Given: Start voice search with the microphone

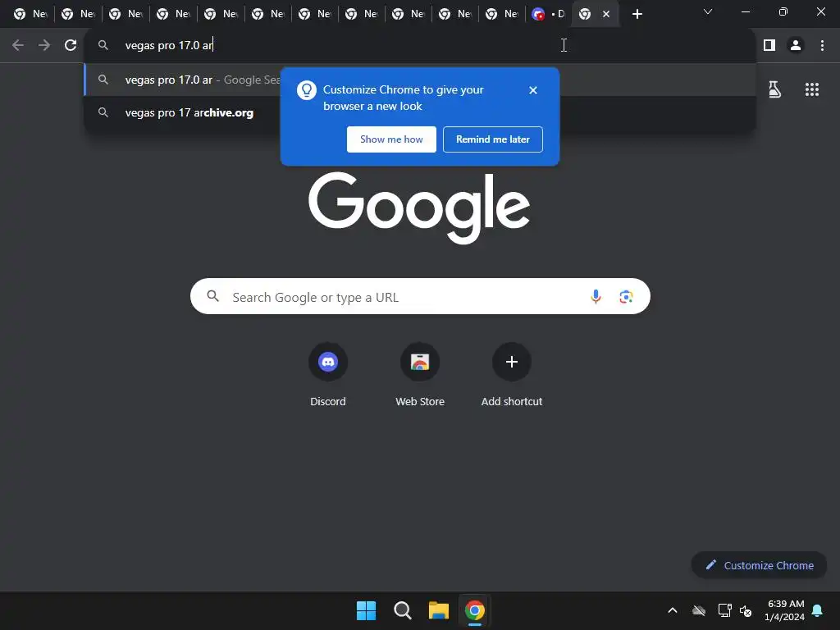Looking at the screenshot, I should click(596, 296).
